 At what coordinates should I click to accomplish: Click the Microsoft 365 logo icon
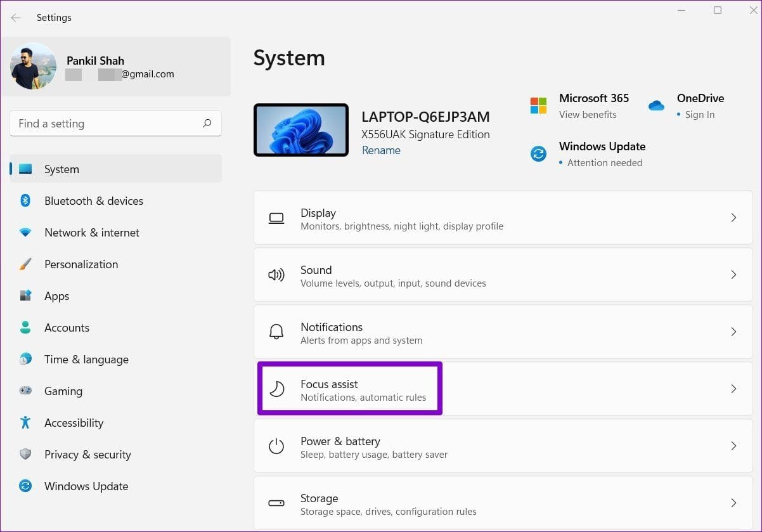(x=538, y=105)
